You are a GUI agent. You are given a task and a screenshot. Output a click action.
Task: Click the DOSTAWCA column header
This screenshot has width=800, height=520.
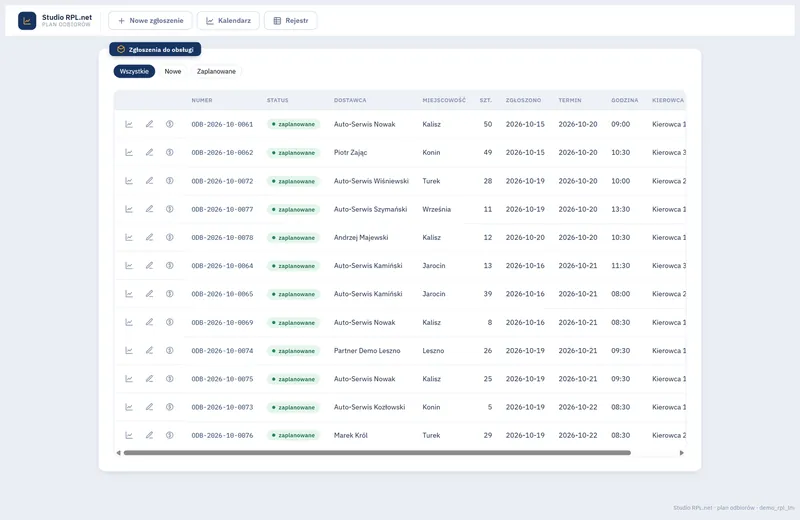tap(350, 100)
